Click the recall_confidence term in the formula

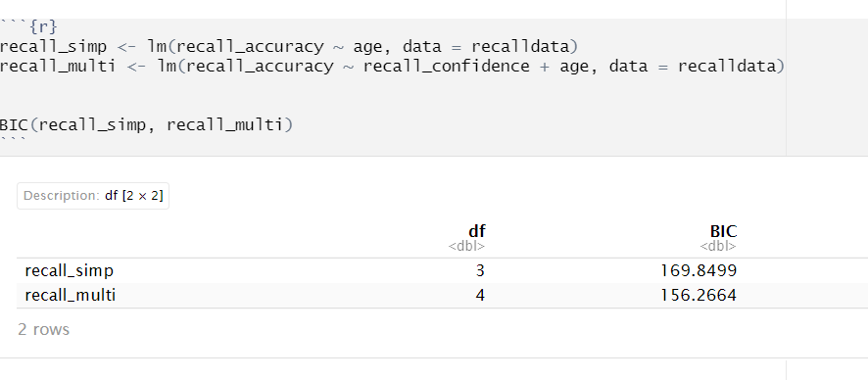[446, 67]
